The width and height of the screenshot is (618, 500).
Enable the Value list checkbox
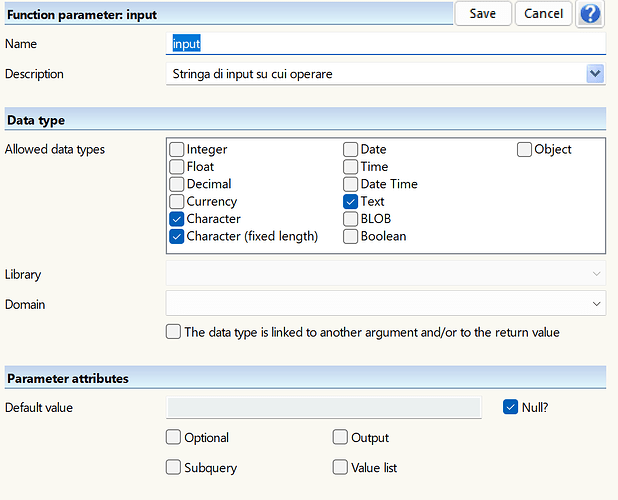point(341,467)
